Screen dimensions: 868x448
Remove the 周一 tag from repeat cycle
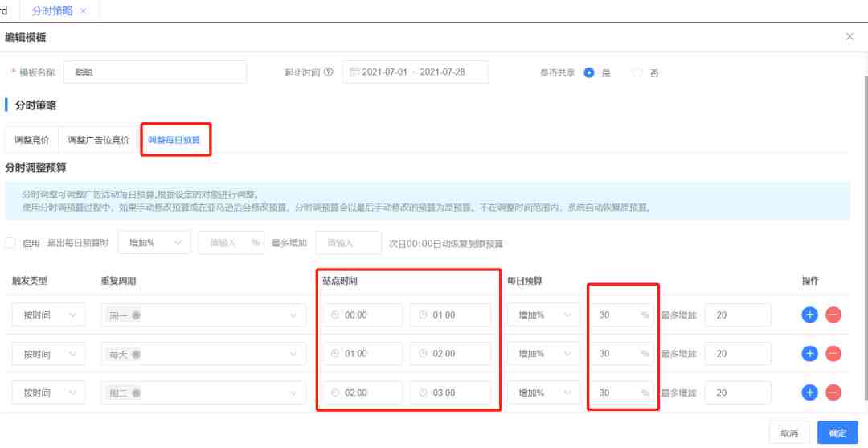(x=136, y=315)
